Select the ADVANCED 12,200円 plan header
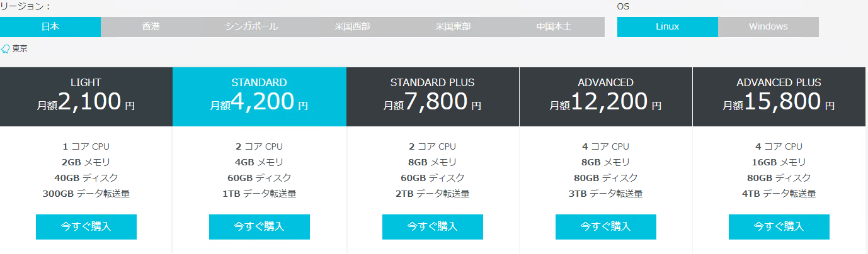Screen dimensions: 868x254 point(606,97)
